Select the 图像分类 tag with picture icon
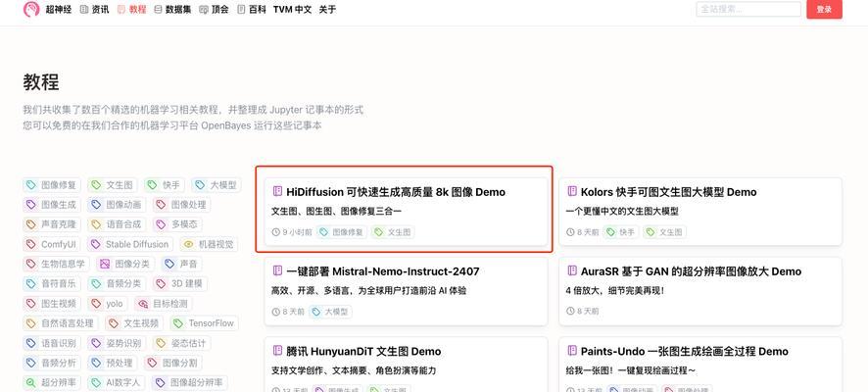The width and height of the screenshot is (868, 392). [125, 264]
